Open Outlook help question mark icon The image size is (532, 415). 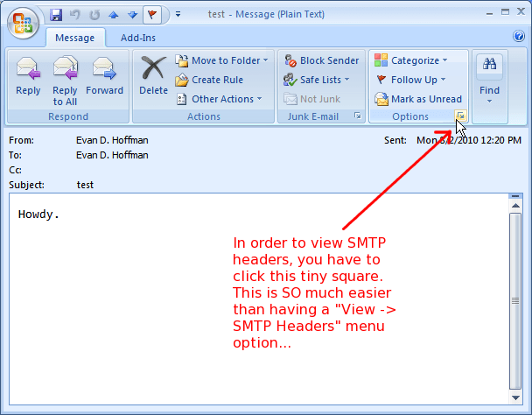point(518,37)
